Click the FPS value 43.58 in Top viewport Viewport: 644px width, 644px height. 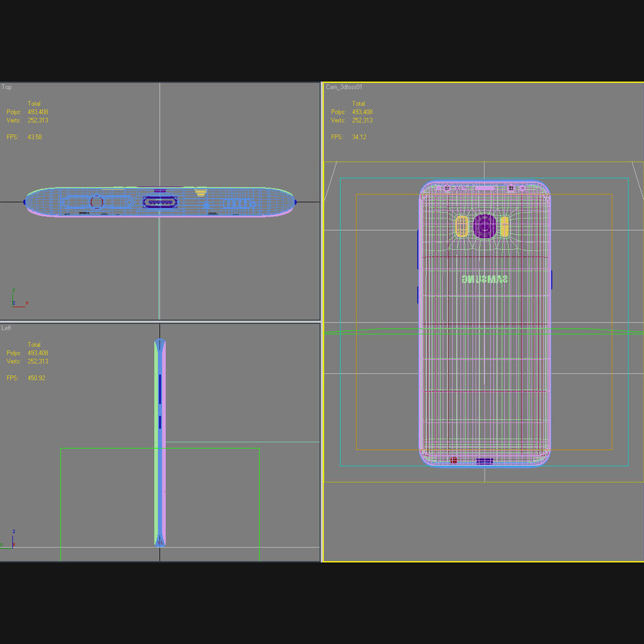pyautogui.click(x=35, y=137)
